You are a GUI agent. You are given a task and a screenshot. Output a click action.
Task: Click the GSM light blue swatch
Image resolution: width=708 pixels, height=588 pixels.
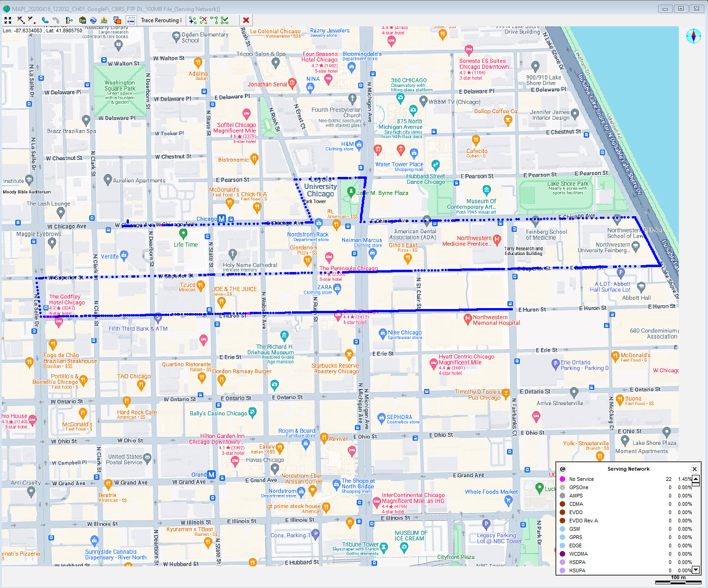(x=562, y=529)
